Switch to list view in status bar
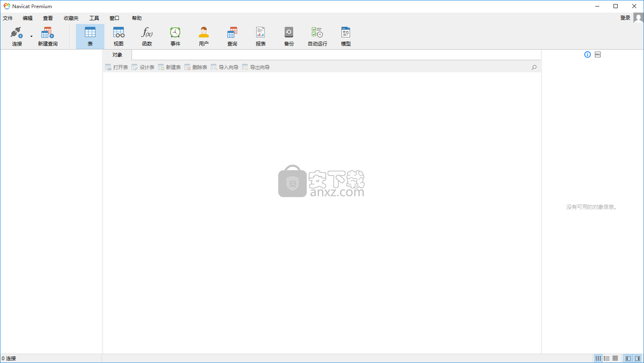644x363 pixels. click(607, 358)
